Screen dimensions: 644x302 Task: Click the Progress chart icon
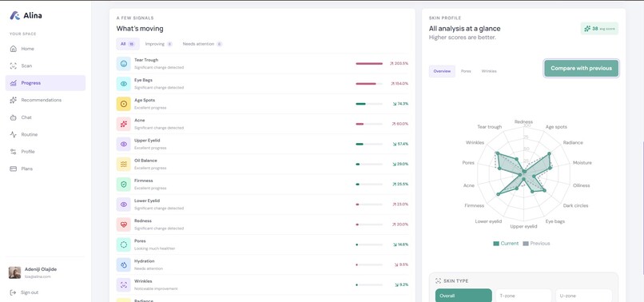tap(13, 83)
